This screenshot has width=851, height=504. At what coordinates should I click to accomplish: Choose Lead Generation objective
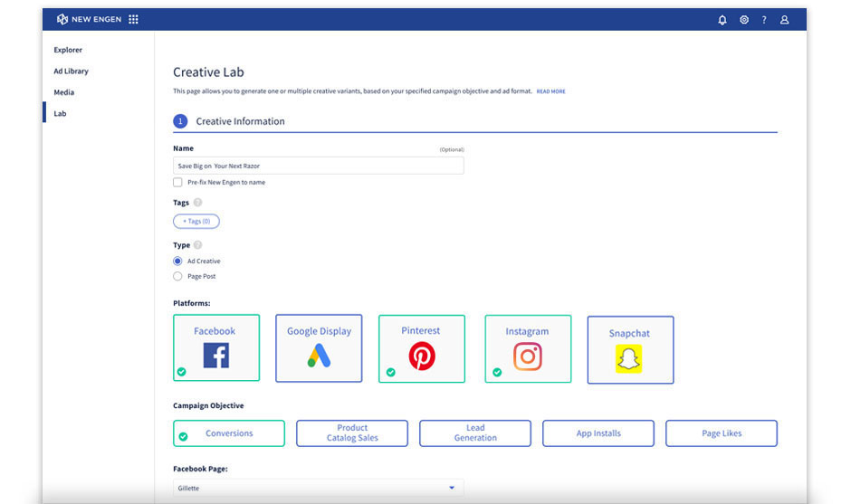pyautogui.click(x=475, y=433)
